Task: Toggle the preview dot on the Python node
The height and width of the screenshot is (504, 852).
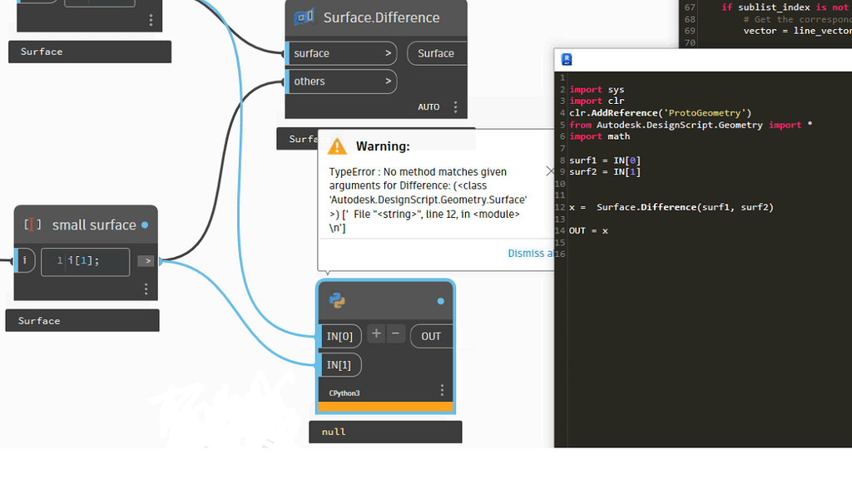Action: 441,301
